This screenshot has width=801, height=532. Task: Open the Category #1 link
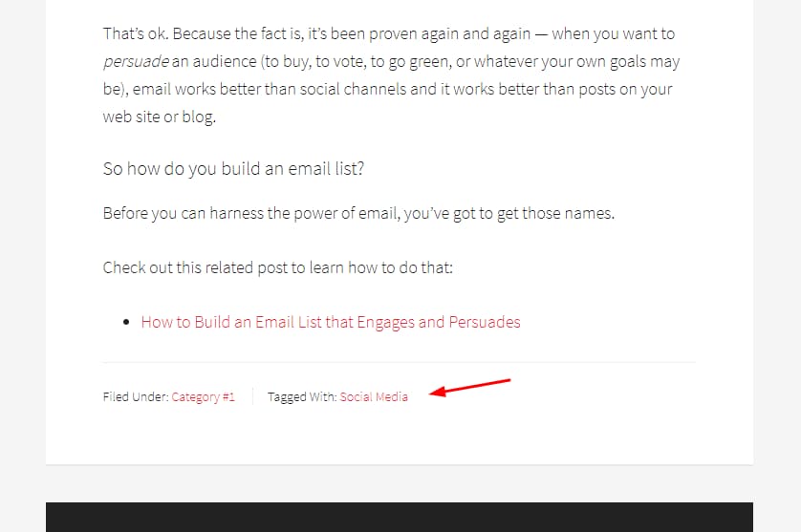pyautogui.click(x=203, y=396)
